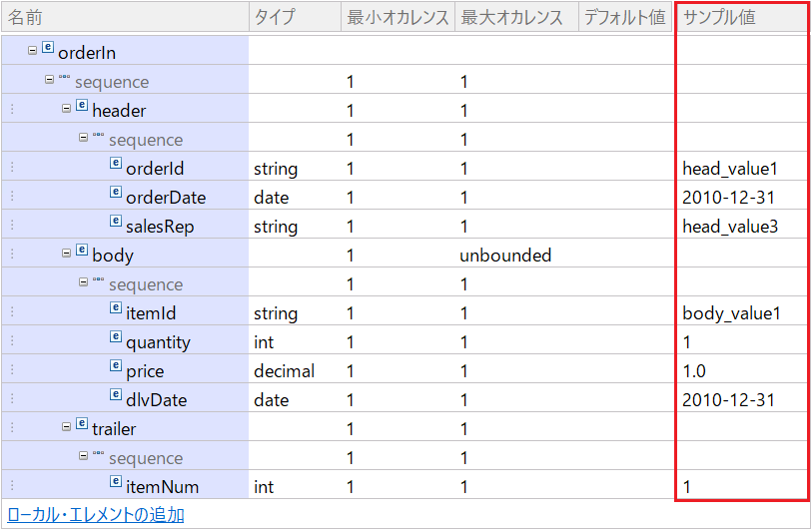
Task: Select the quantity tree row name
Action: click(x=158, y=342)
